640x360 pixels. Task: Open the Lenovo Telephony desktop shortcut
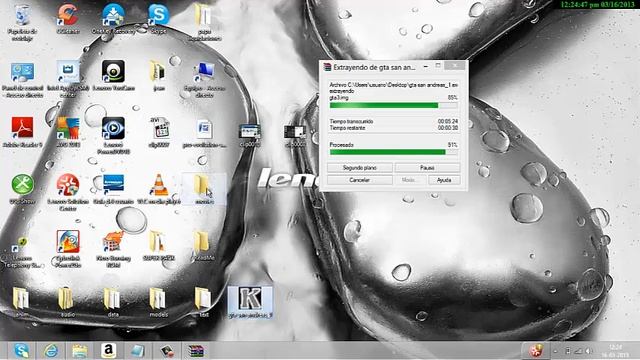pos(22,252)
